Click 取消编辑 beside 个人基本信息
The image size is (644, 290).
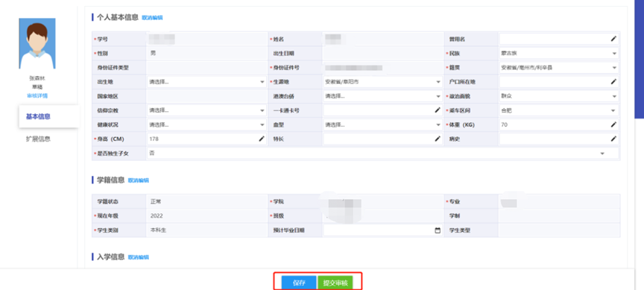(152, 18)
